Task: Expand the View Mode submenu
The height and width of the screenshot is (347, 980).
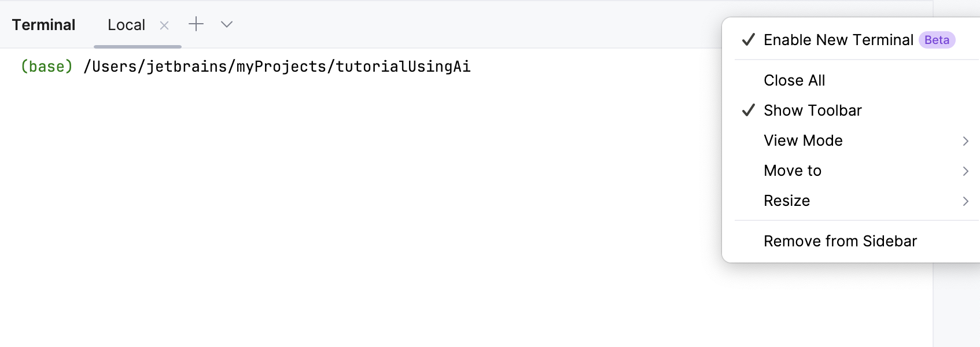Action: pos(803,140)
